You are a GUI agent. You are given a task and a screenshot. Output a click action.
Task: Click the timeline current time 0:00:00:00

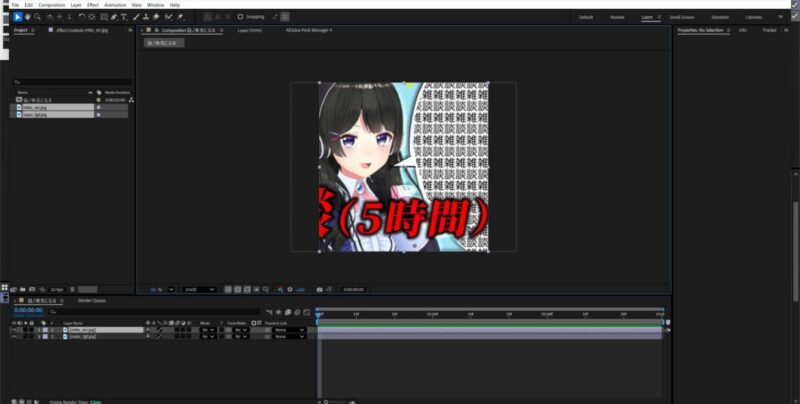point(29,310)
